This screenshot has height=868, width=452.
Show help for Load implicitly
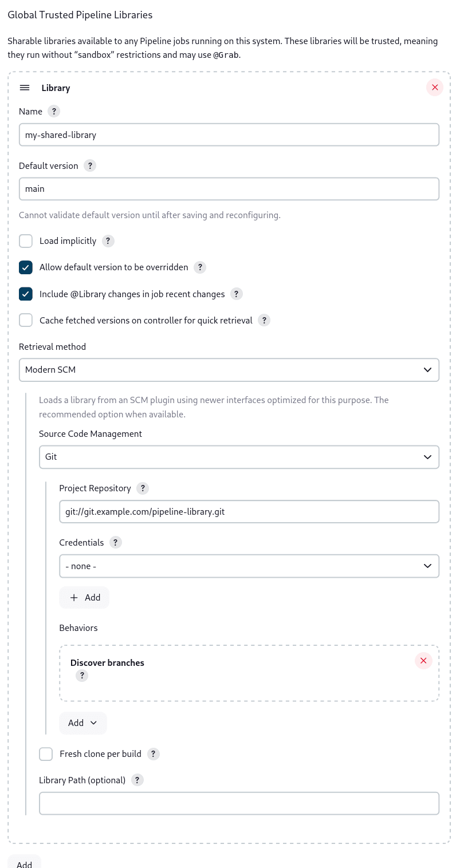[108, 241]
